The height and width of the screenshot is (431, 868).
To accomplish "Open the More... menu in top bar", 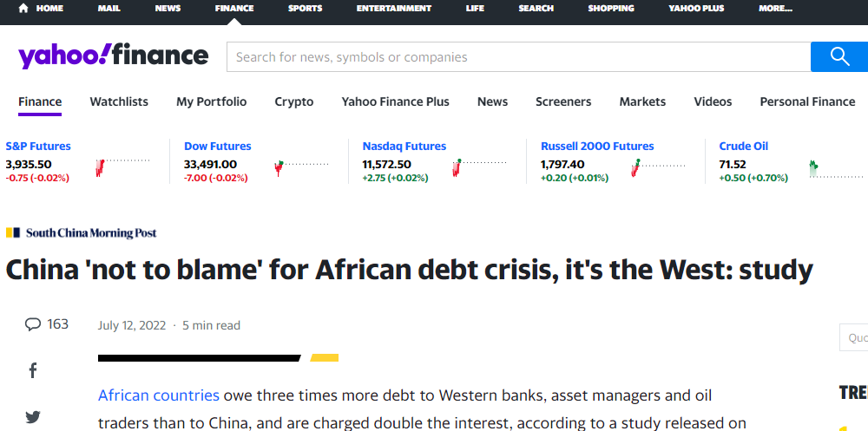I will click(775, 9).
